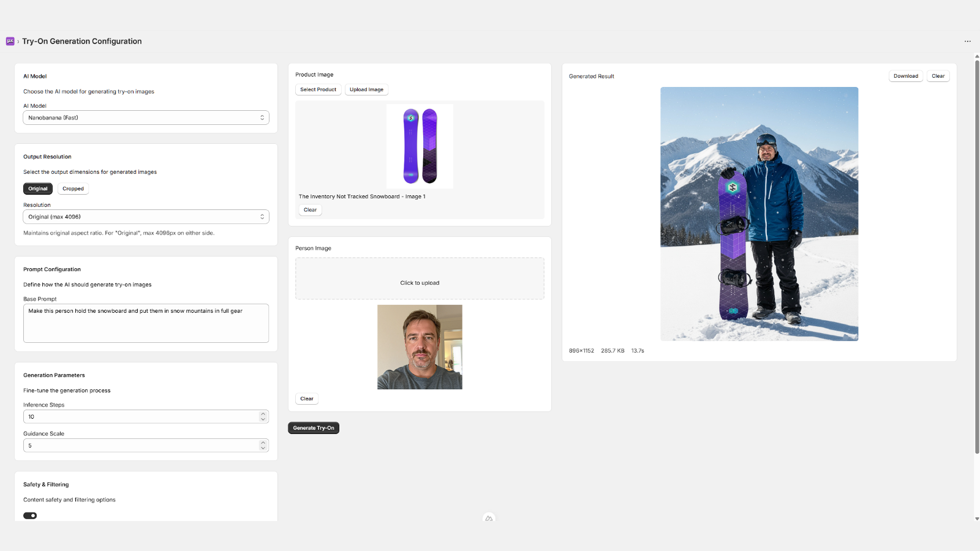The width and height of the screenshot is (980, 551).
Task: Click the purple px app icon
Action: click(x=10, y=41)
